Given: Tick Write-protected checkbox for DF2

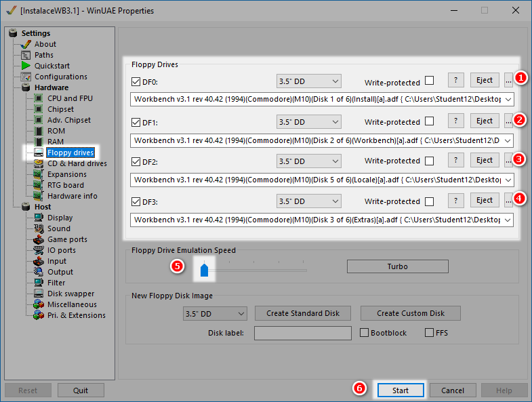Looking at the screenshot, I should (429, 161).
